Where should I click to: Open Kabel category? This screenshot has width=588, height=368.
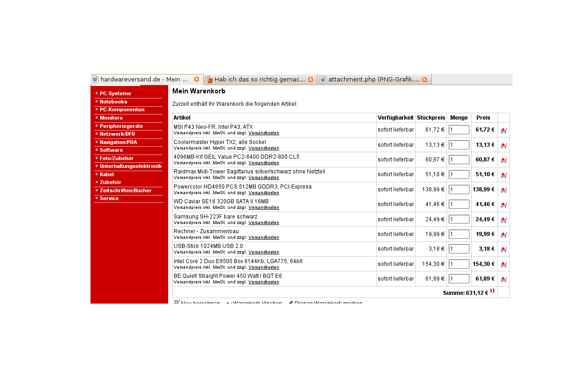107,174
